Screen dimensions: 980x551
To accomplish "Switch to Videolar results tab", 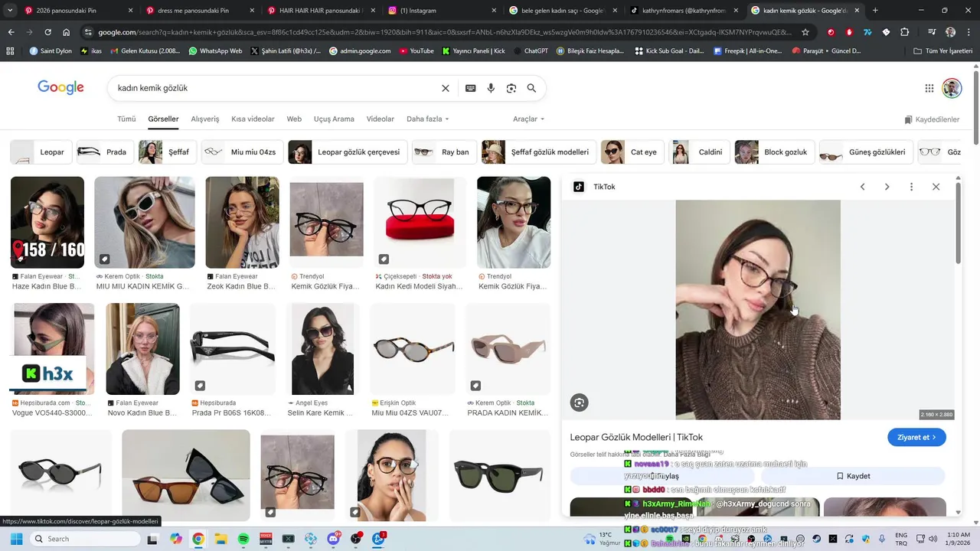I will (381, 119).
